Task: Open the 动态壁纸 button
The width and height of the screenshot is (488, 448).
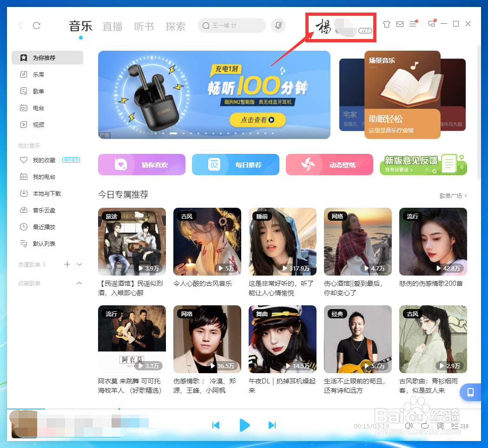Action: pos(329,165)
